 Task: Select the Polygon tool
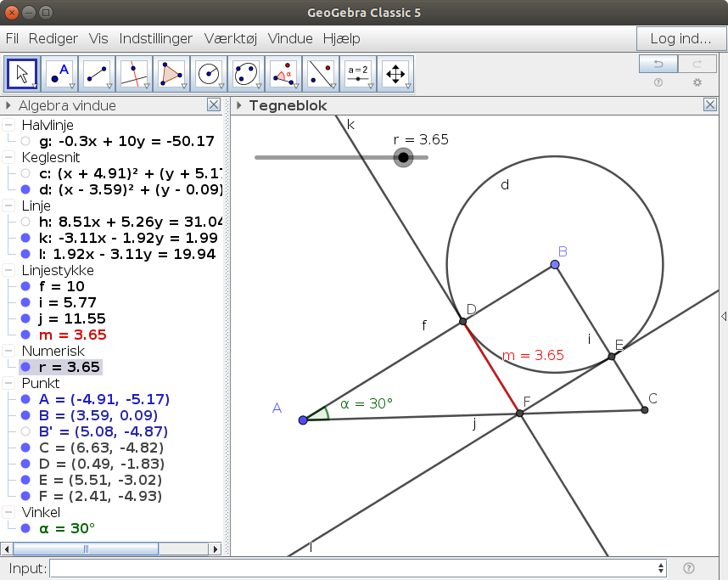[x=171, y=74]
